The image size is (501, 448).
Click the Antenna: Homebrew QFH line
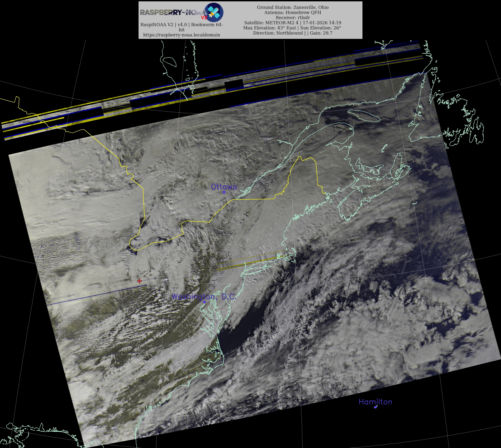(x=293, y=12)
